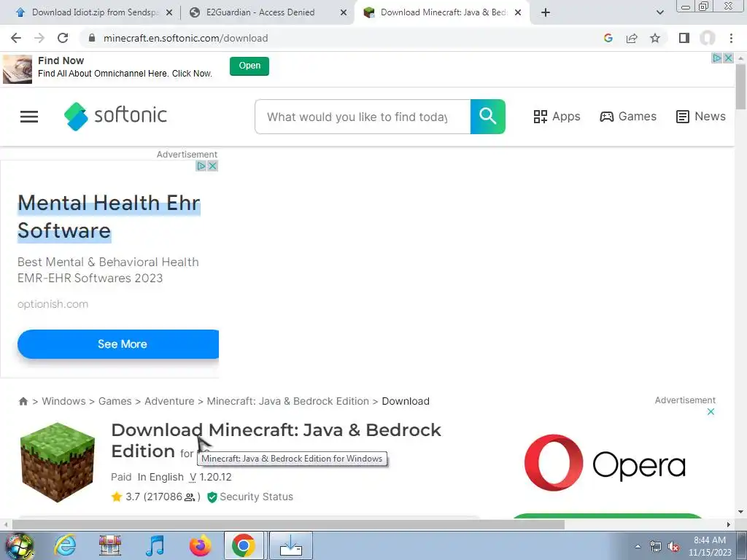Open downloads app in taskbar
This screenshot has width=747, height=560.
(x=291, y=545)
